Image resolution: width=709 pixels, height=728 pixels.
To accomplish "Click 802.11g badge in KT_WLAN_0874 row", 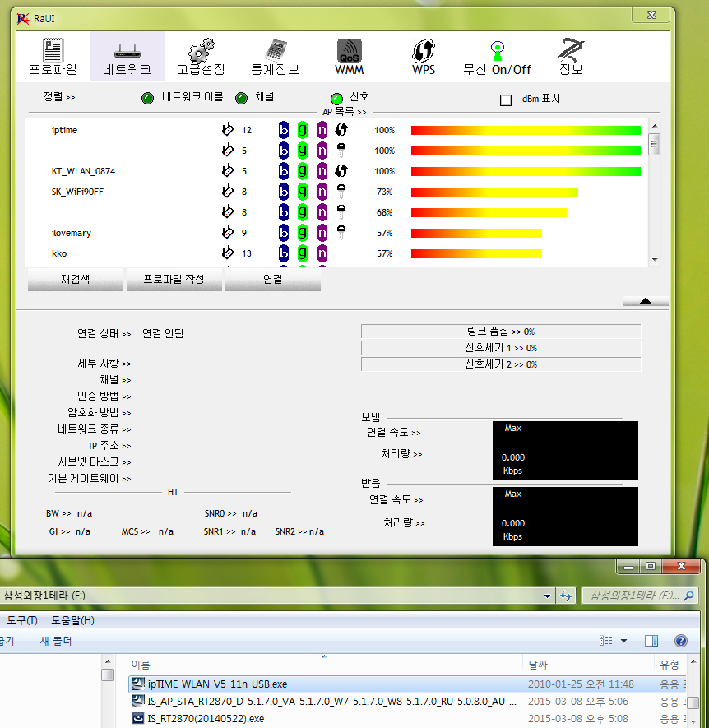I will [303, 171].
